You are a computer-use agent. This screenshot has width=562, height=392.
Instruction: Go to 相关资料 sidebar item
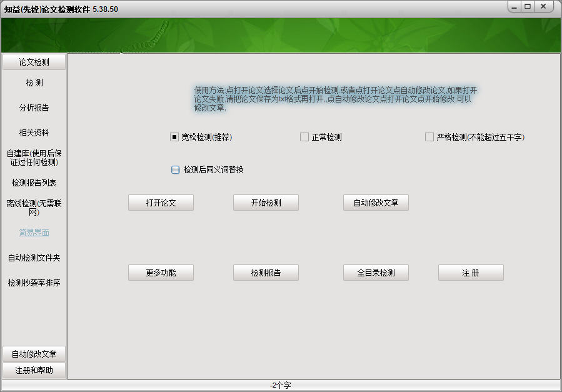(34, 133)
